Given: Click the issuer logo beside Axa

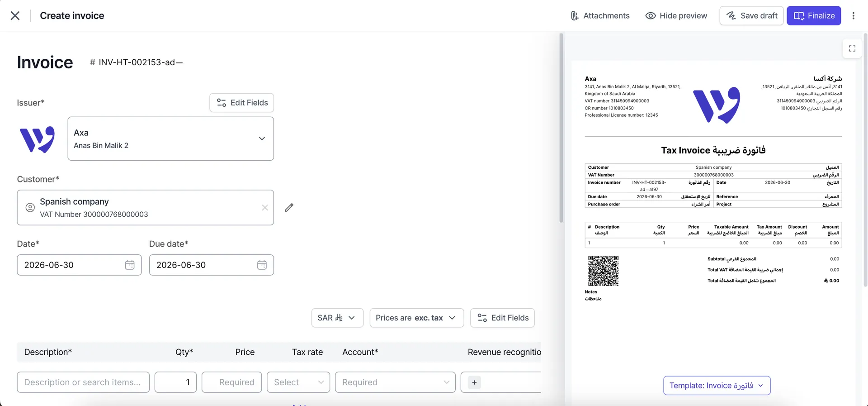Looking at the screenshot, I should (38, 139).
